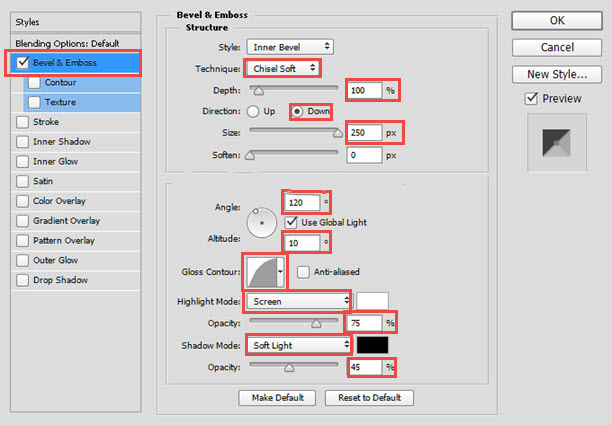Click the New Style... button

[557, 74]
